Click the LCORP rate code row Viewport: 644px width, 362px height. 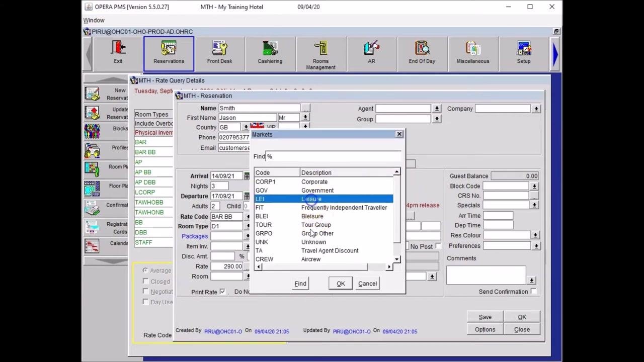[153, 192]
